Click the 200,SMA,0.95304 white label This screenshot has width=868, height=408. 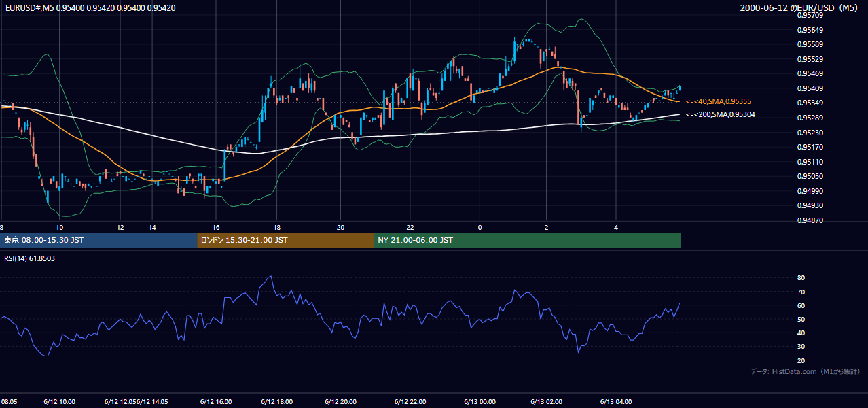click(x=721, y=114)
